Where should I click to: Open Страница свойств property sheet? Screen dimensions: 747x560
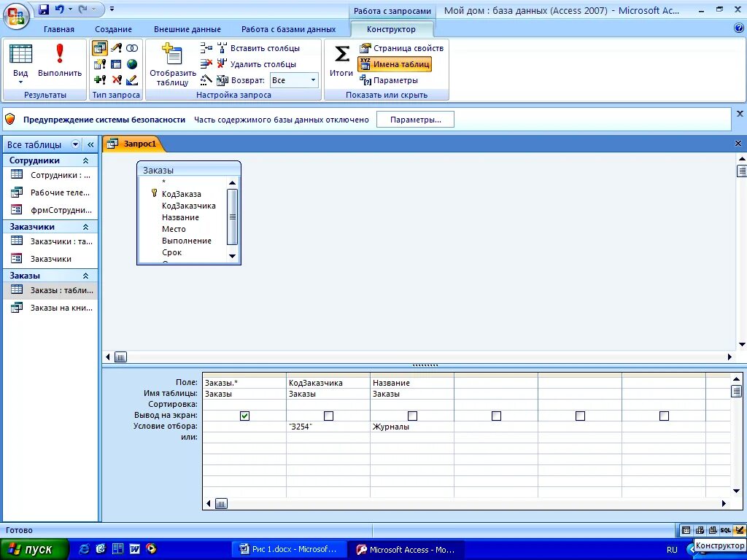pyautogui.click(x=402, y=48)
